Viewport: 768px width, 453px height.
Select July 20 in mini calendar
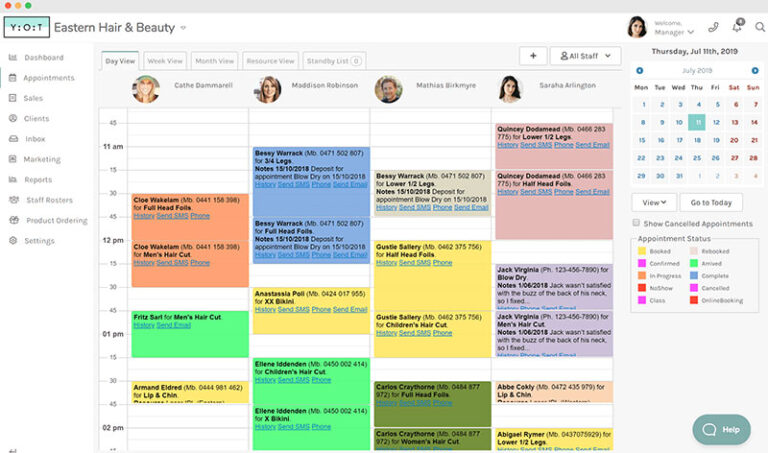tap(734, 140)
